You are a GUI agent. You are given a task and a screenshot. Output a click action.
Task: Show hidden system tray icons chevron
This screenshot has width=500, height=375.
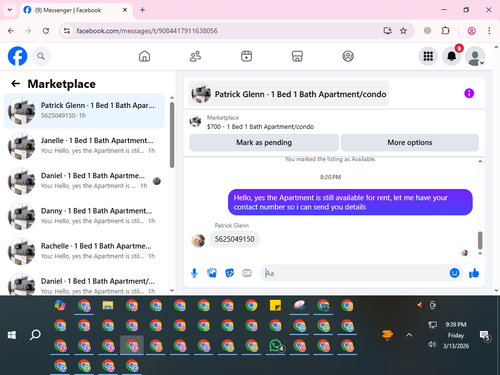click(x=409, y=335)
